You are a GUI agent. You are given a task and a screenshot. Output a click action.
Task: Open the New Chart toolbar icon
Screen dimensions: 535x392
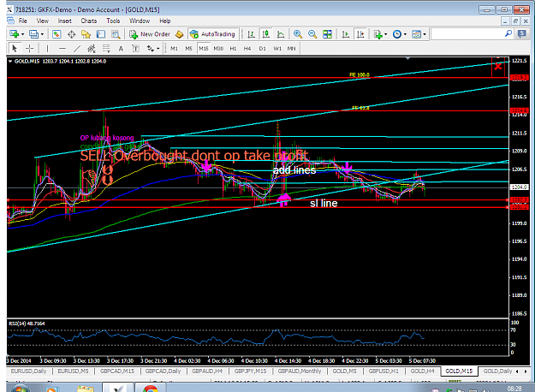pos(15,34)
